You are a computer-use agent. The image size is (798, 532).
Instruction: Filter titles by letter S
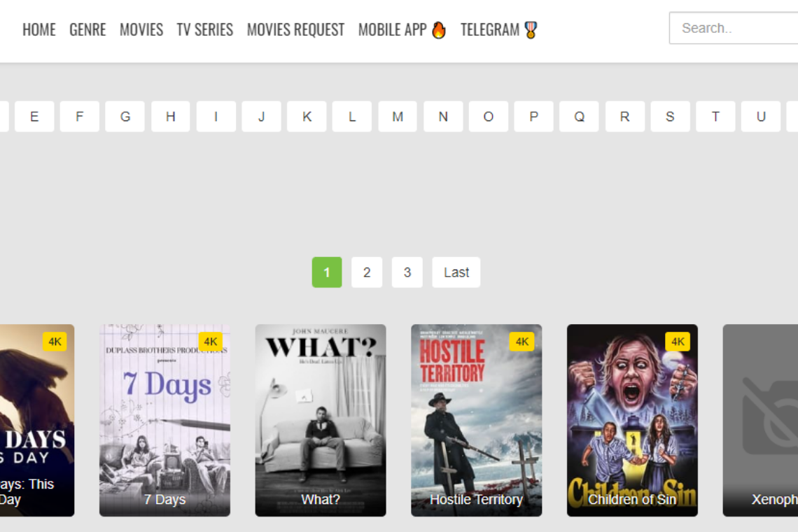pos(671,117)
